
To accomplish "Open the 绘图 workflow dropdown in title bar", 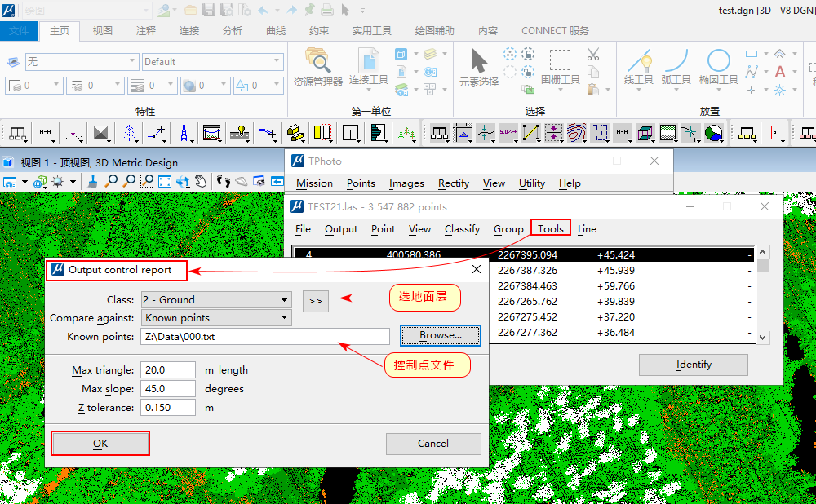I will (x=86, y=11).
